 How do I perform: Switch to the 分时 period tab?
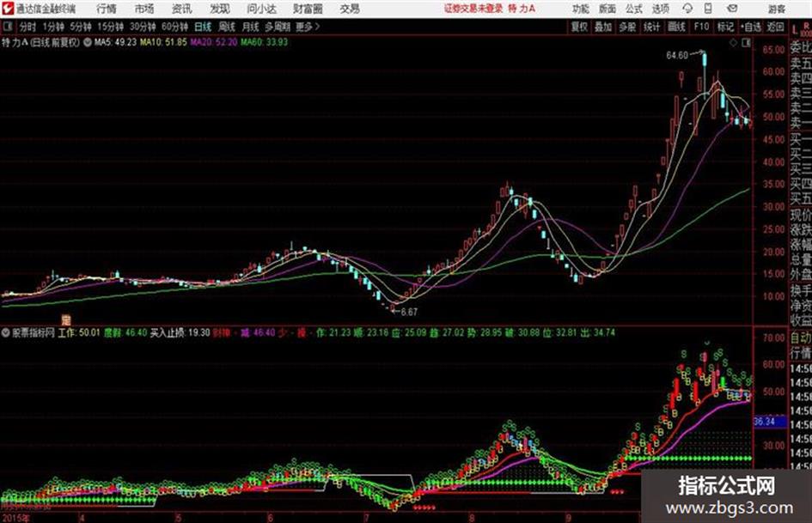(x=27, y=27)
